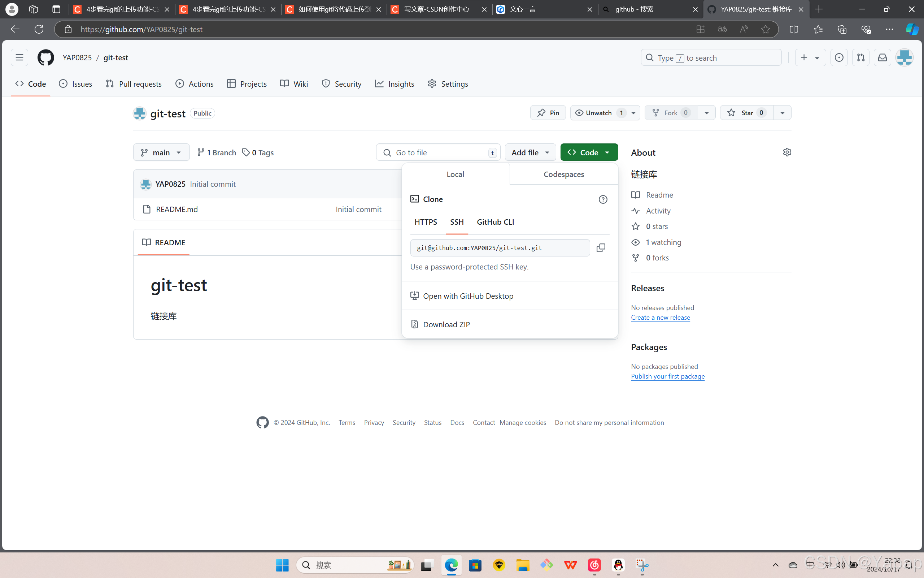Show hidden system tray icons chevron

(x=775, y=565)
